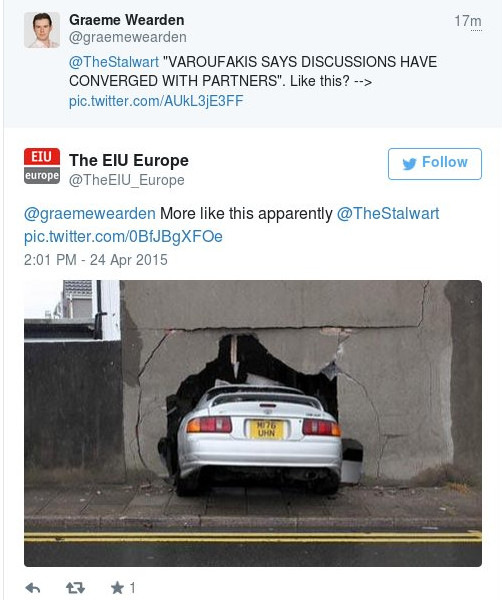This screenshot has width=502, height=600.
Task: Enlarge the car-in-wall photo
Action: tap(253, 424)
